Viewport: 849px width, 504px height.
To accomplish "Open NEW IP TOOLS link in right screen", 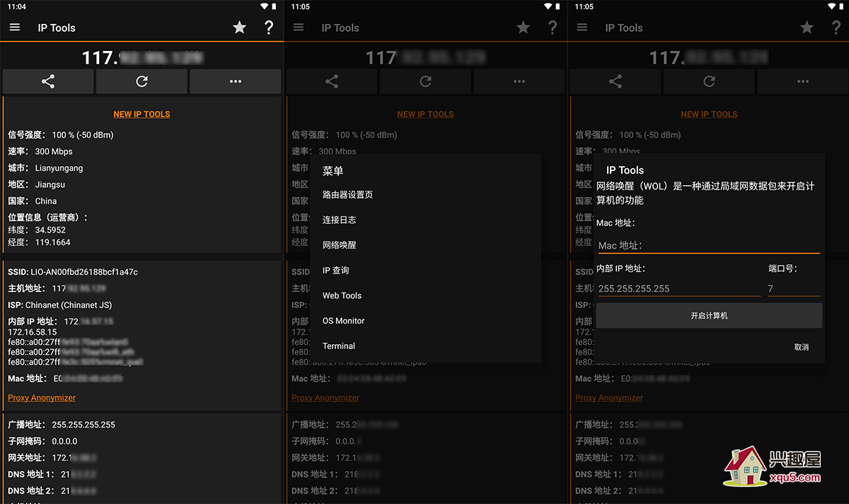I will point(709,114).
